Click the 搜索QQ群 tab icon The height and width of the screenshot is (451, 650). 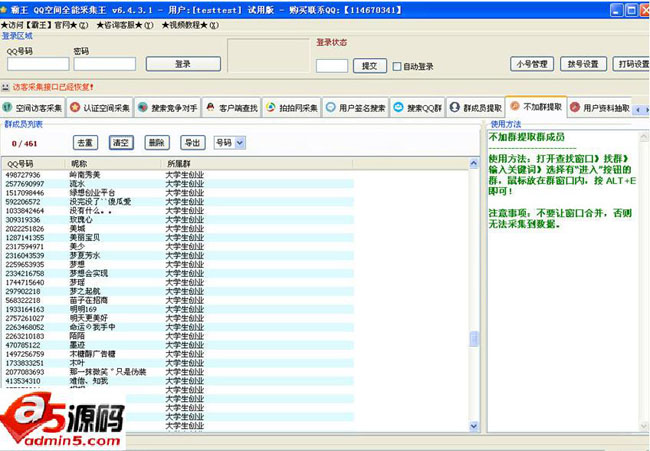(398, 107)
